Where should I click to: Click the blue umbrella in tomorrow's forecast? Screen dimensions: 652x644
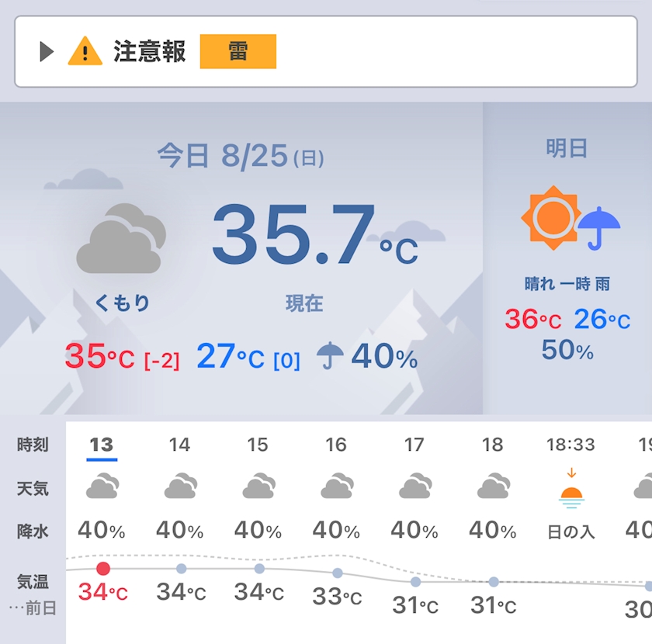coord(598,228)
